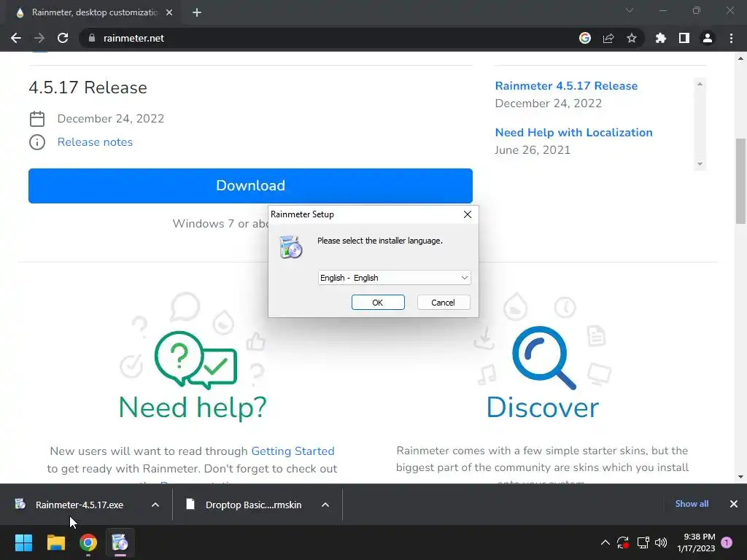Click the page vertical scrollbar thumb

click(740, 181)
